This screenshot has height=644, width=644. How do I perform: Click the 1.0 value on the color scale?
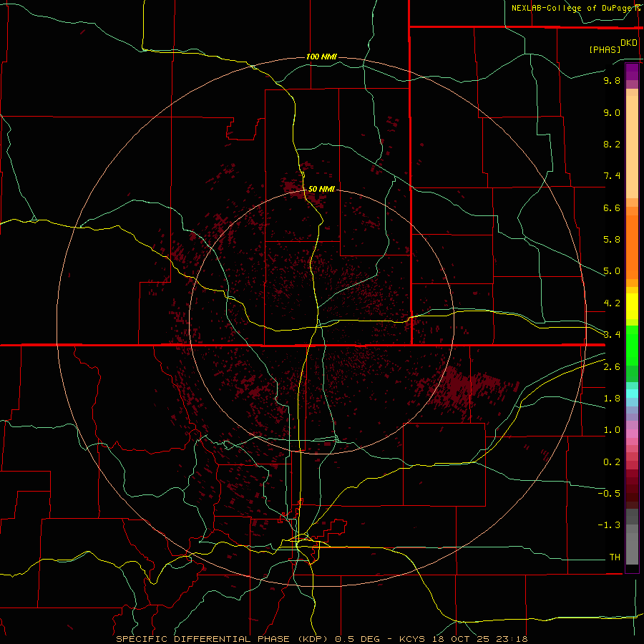pos(612,430)
